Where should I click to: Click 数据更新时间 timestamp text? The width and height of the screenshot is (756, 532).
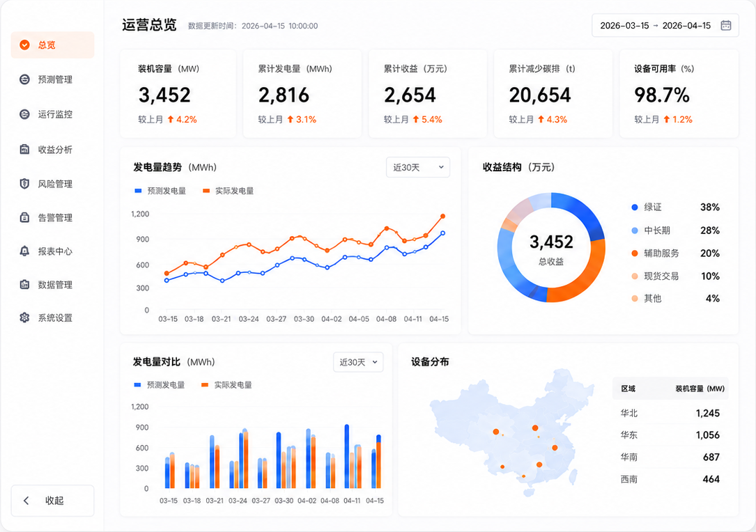pyautogui.click(x=253, y=26)
